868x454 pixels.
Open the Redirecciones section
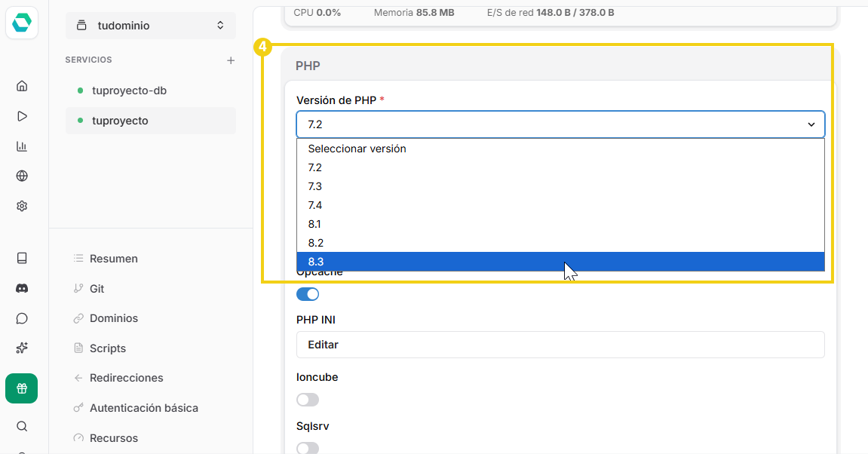[x=125, y=377]
